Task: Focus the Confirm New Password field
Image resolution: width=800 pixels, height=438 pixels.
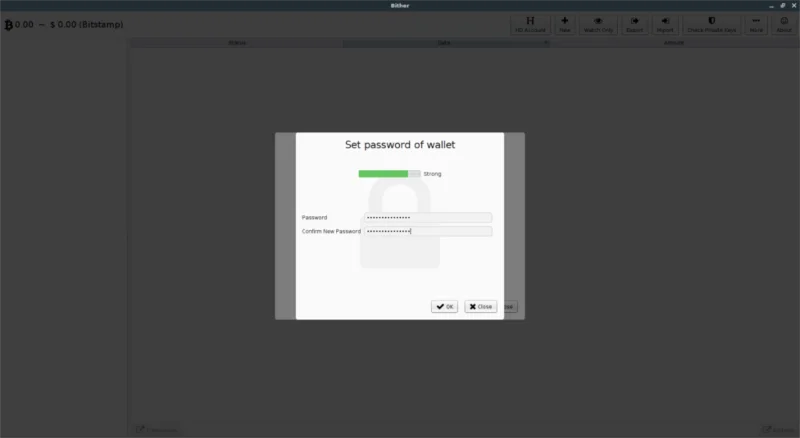Action: click(x=428, y=231)
